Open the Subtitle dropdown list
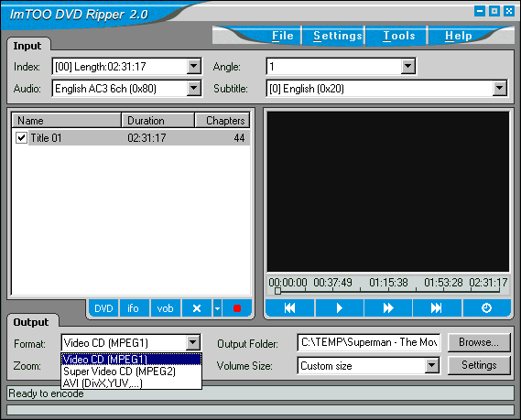The image size is (521, 420). click(499, 89)
